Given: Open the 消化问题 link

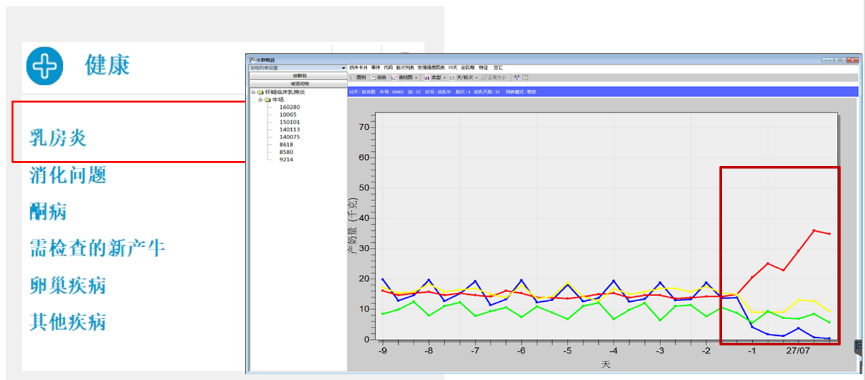Looking at the screenshot, I should 67,175.
